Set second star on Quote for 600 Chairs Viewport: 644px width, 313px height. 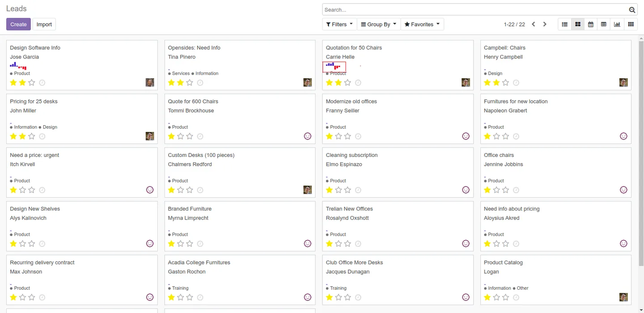click(x=180, y=136)
